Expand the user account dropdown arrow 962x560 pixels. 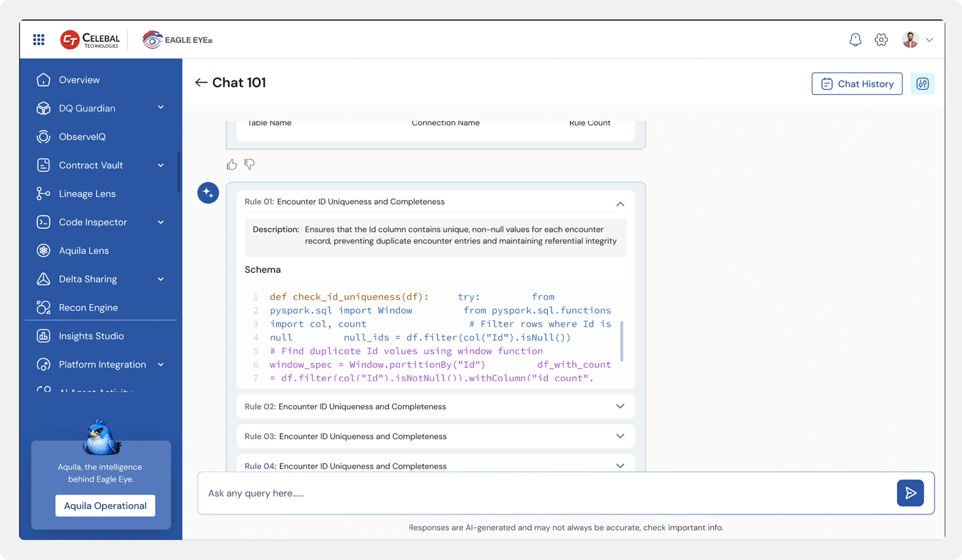pyautogui.click(x=930, y=40)
